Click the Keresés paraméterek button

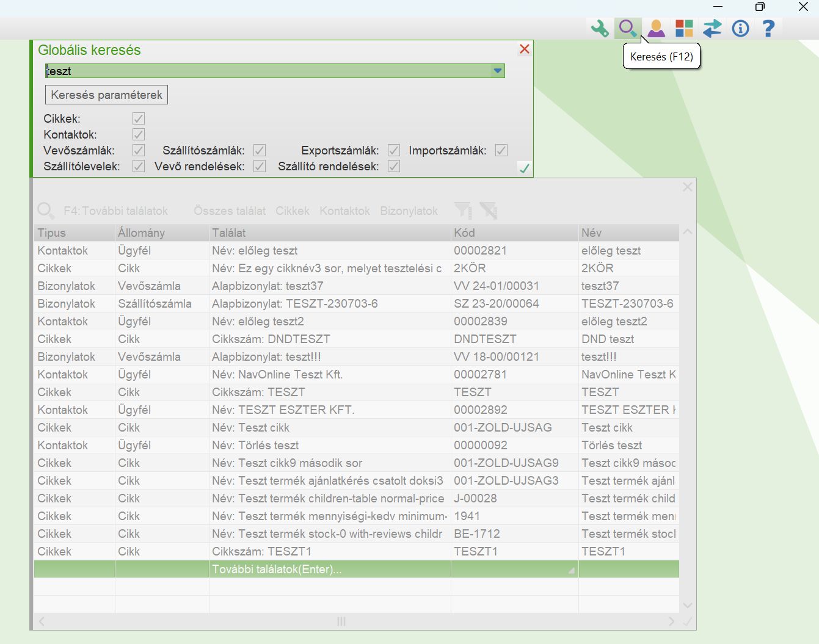tap(106, 95)
